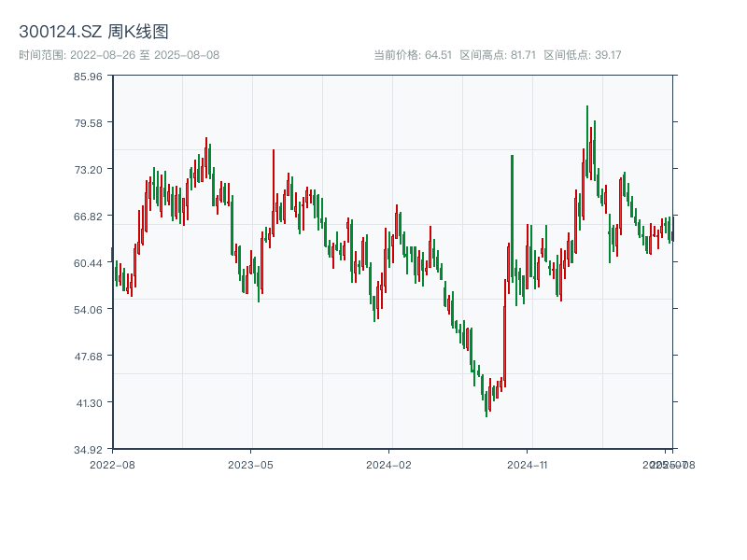
Task: Click the 区间高点 81.71 label
Action: pyautogui.click(x=498, y=55)
